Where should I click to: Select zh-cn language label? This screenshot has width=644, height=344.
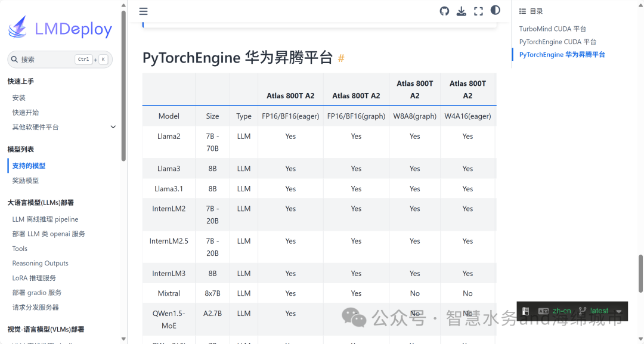tap(562, 311)
